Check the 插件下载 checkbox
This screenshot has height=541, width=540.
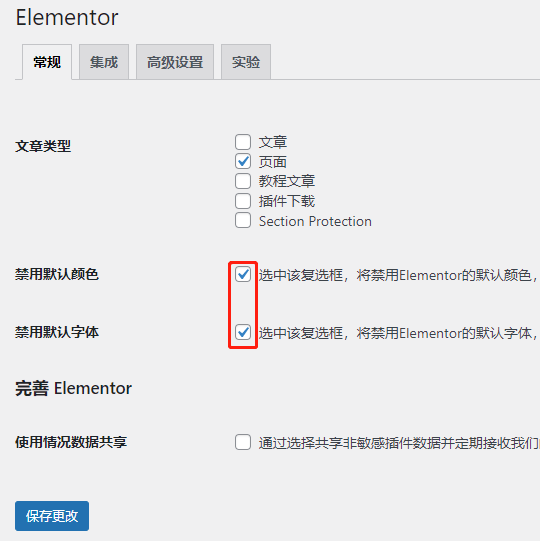click(x=243, y=201)
